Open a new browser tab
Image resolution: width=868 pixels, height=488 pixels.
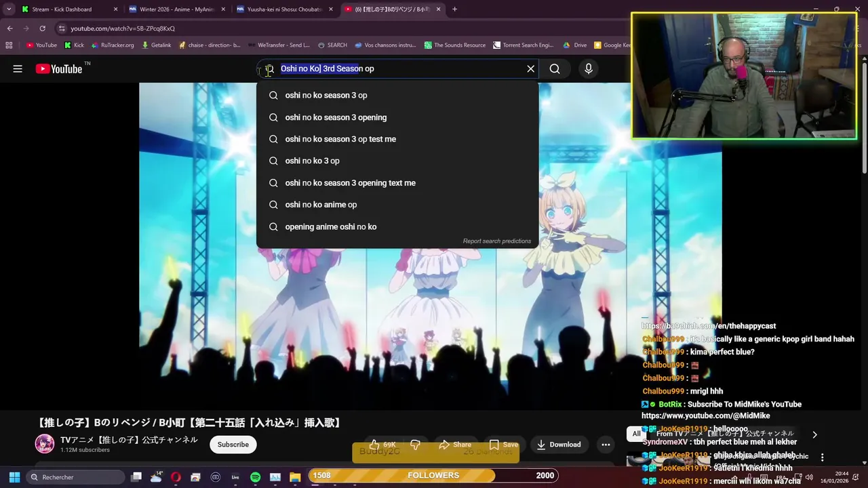tap(454, 9)
